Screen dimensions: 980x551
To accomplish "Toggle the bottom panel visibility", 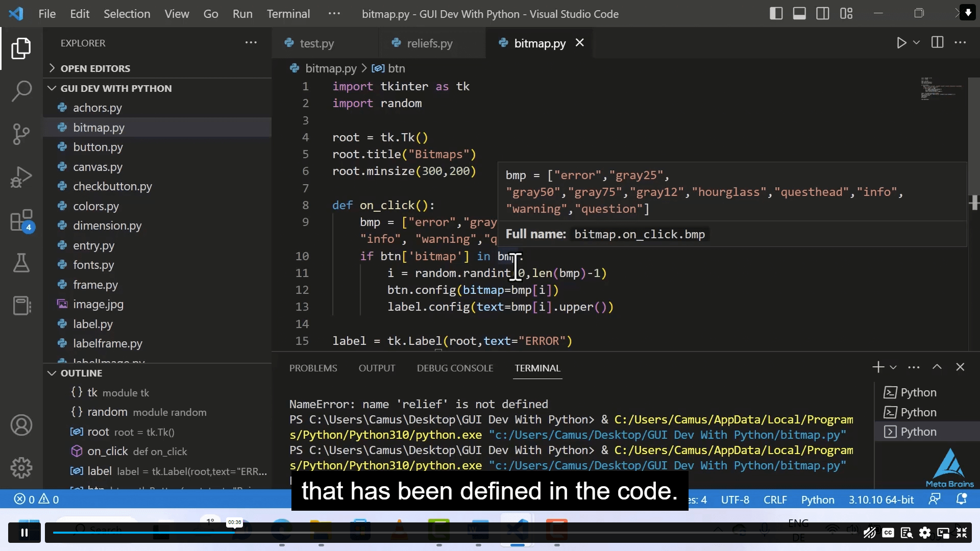I will coord(799,13).
